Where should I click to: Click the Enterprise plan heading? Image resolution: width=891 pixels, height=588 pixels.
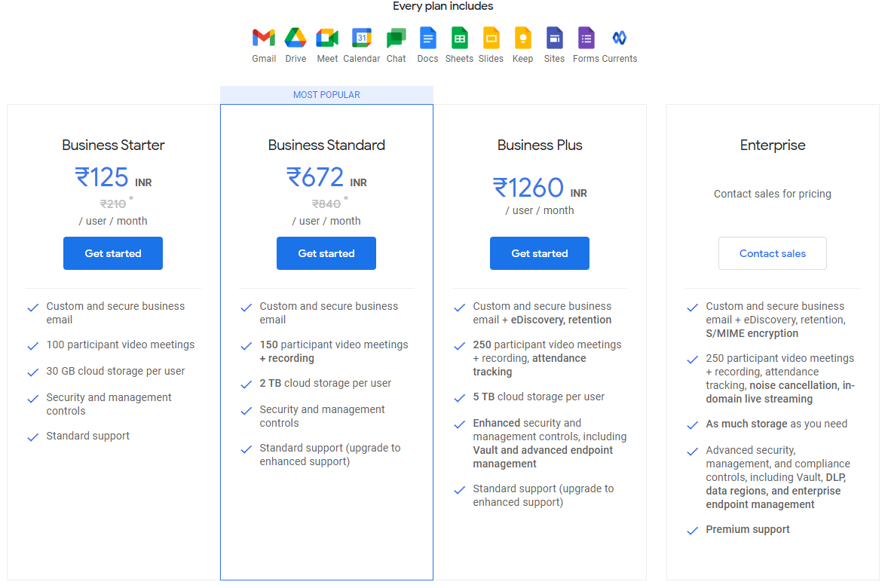772,145
